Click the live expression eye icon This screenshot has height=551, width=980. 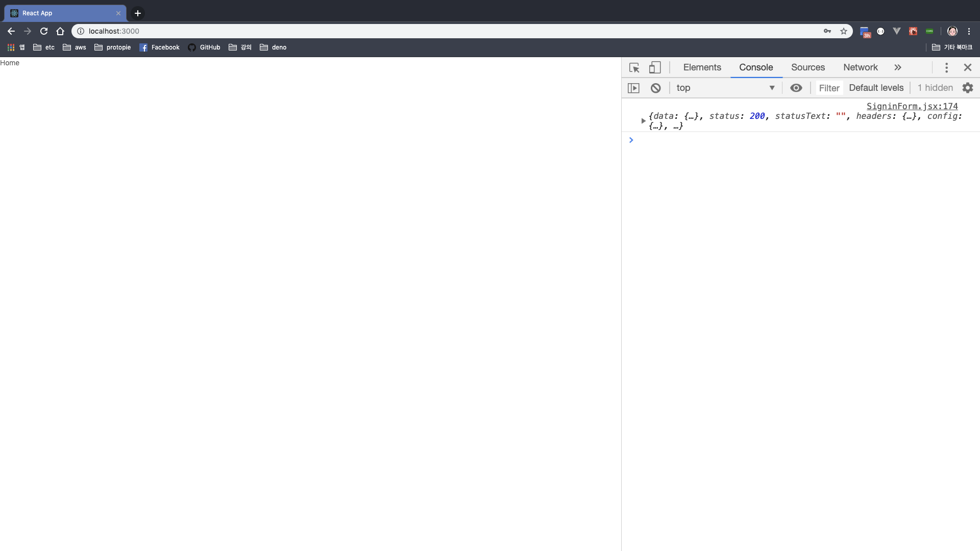click(x=796, y=88)
